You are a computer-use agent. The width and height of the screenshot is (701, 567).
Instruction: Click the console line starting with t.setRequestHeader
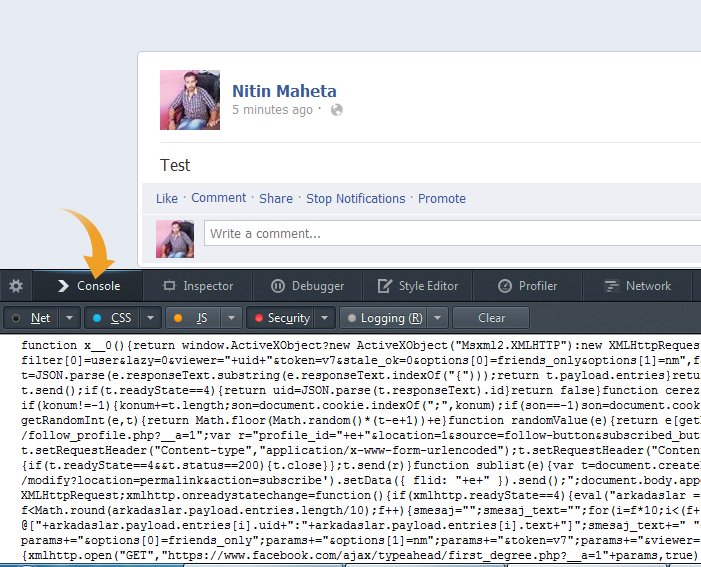click(360, 450)
